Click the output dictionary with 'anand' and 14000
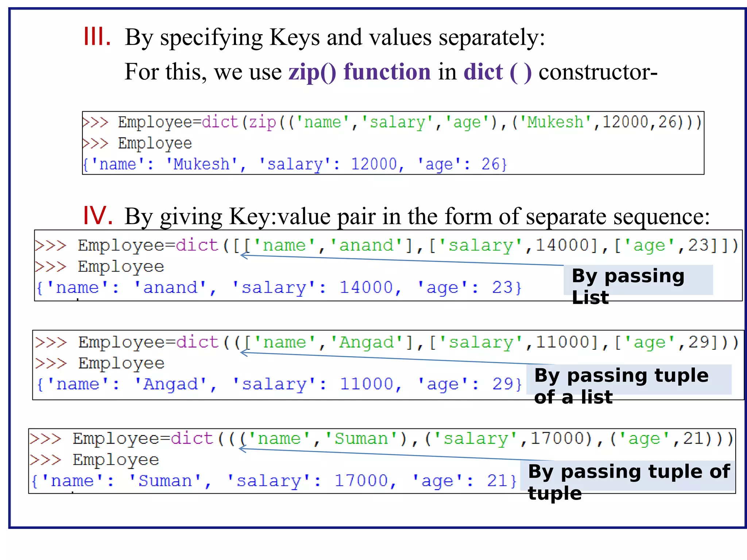 pos(279,288)
